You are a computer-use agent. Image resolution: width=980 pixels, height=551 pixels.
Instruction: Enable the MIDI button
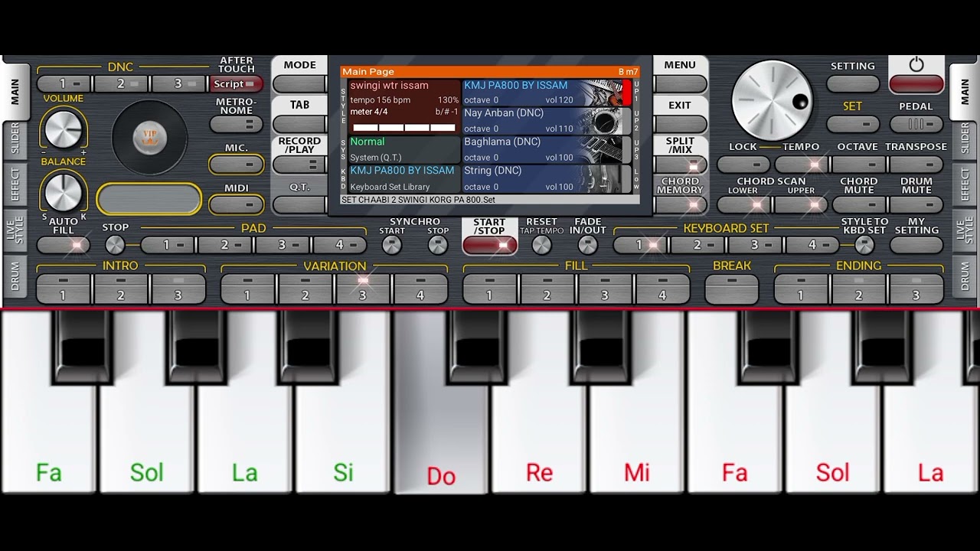coord(237,204)
